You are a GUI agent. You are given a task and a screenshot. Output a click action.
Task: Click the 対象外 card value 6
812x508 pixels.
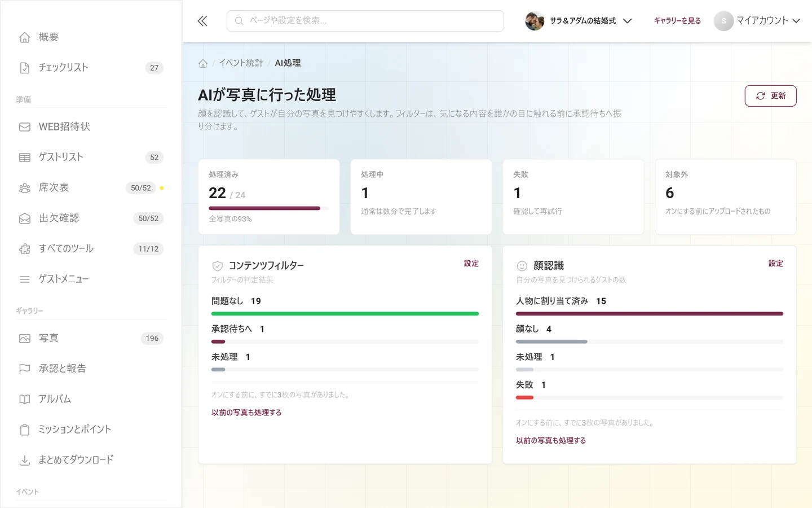[670, 193]
